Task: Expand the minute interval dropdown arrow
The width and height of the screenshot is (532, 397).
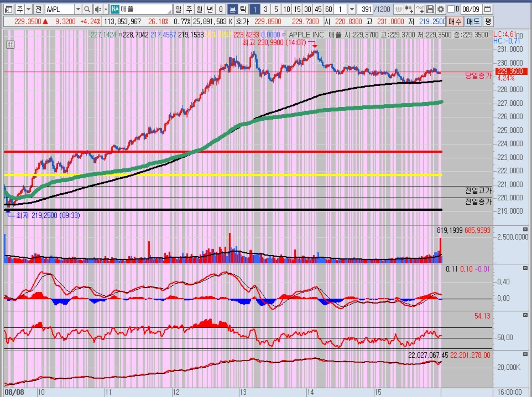Action: click(352, 9)
